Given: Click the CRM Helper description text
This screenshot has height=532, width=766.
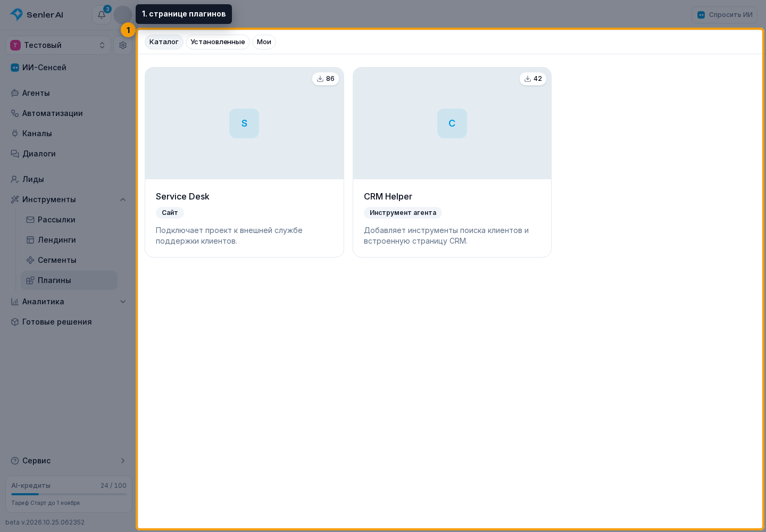Looking at the screenshot, I should 446,236.
